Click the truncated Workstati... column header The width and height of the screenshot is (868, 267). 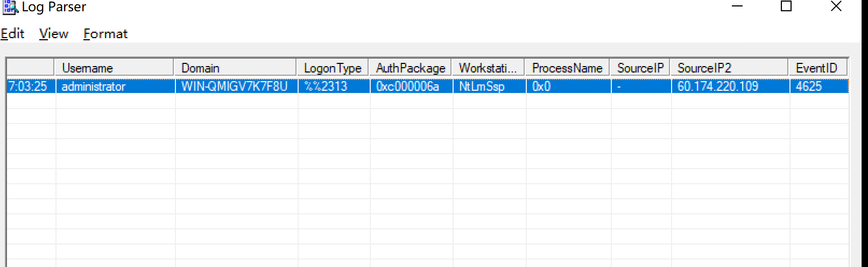tap(488, 68)
